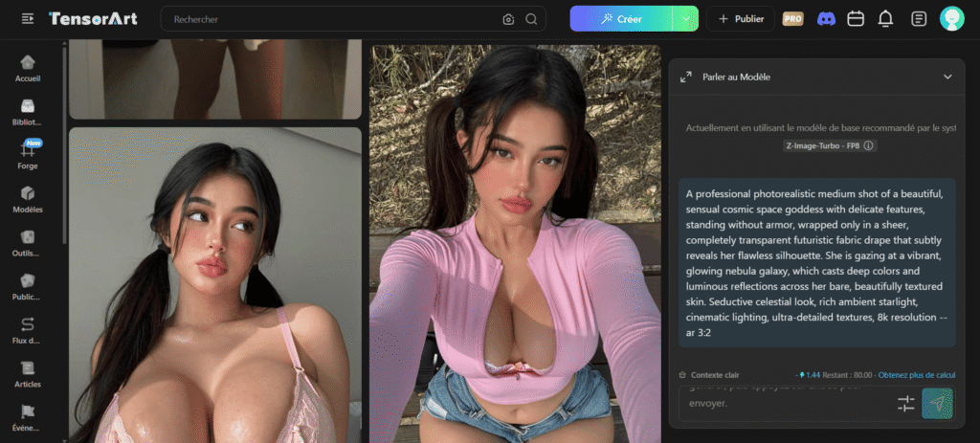The height and width of the screenshot is (443, 980).
Task: Open the calendar check-in icon
Action: (x=856, y=19)
